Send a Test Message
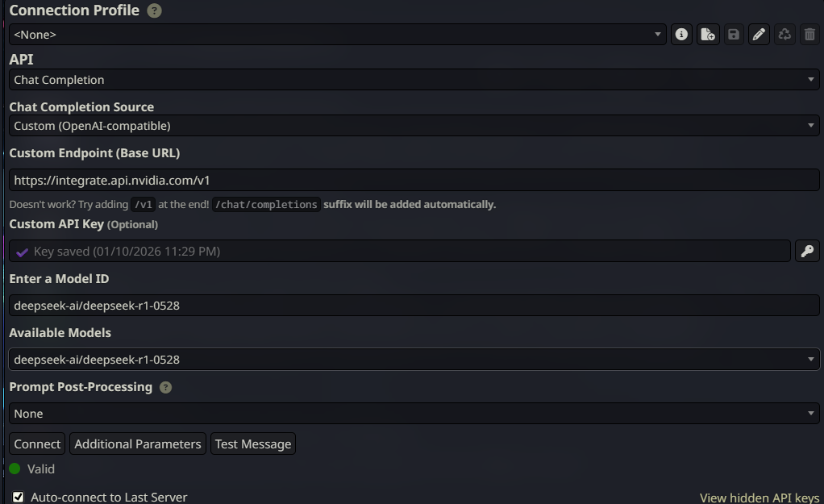This screenshot has width=824, height=504. (x=253, y=444)
